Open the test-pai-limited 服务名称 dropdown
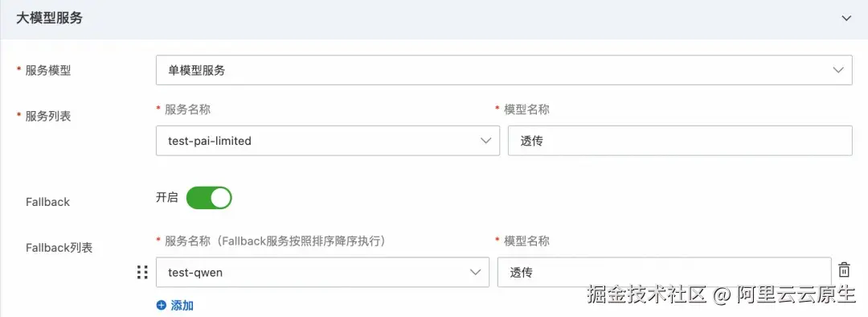This screenshot has width=868, height=317. coord(328,141)
